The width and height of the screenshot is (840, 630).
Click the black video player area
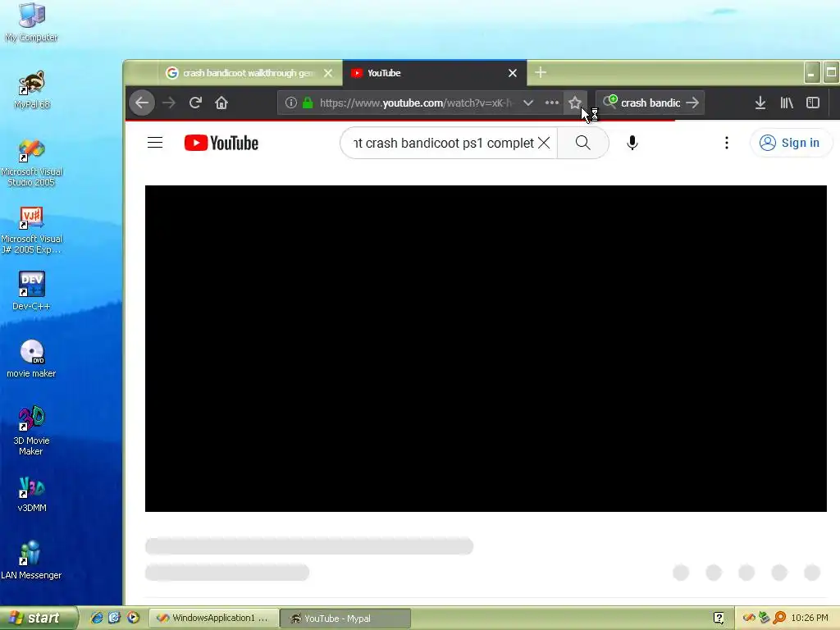(x=486, y=348)
